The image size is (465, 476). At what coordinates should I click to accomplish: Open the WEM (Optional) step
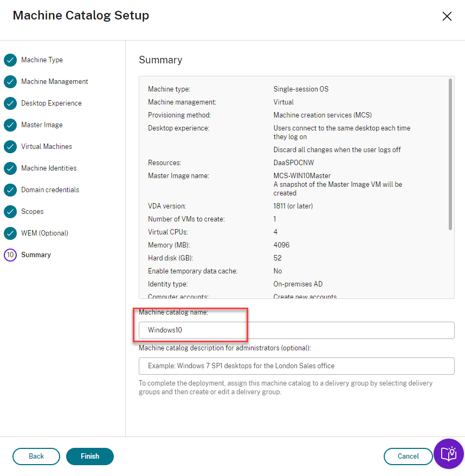tap(44, 233)
